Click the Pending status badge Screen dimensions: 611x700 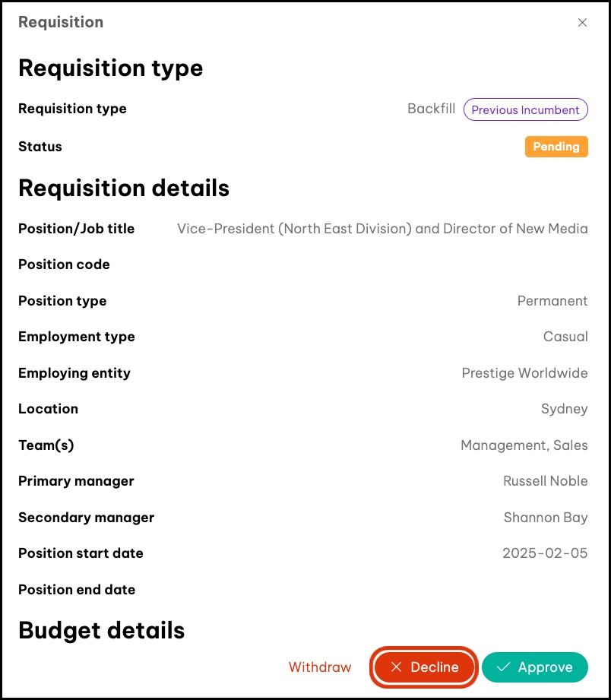tap(556, 147)
